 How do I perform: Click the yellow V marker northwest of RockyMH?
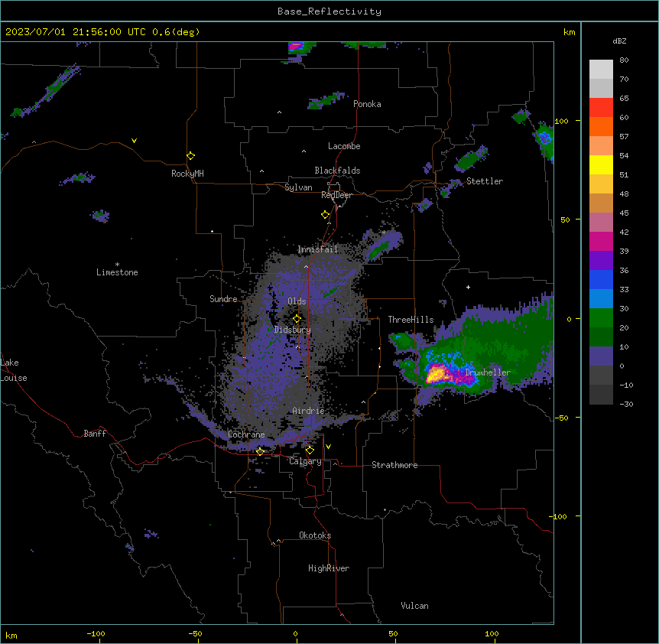134,141
